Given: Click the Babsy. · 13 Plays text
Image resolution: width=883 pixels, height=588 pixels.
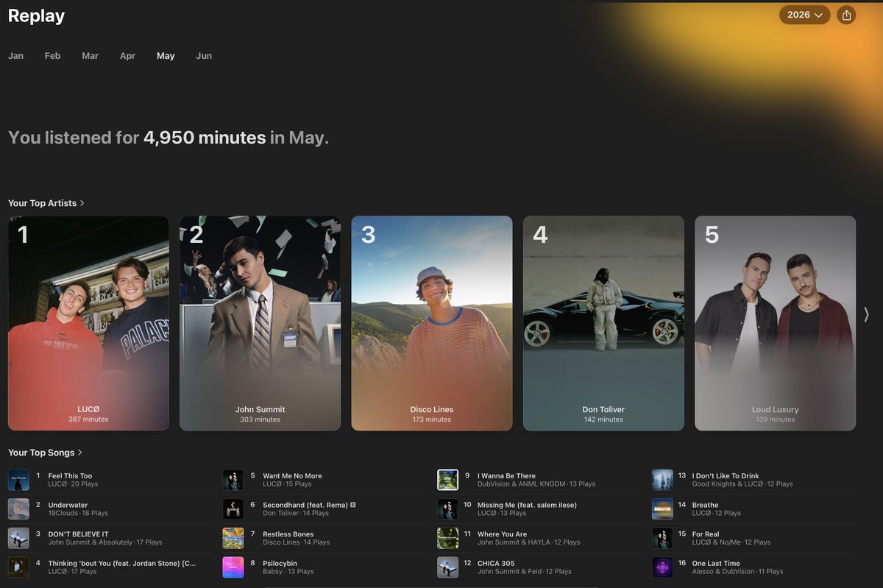Looking at the screenshot, I should (x=288, y=572).
